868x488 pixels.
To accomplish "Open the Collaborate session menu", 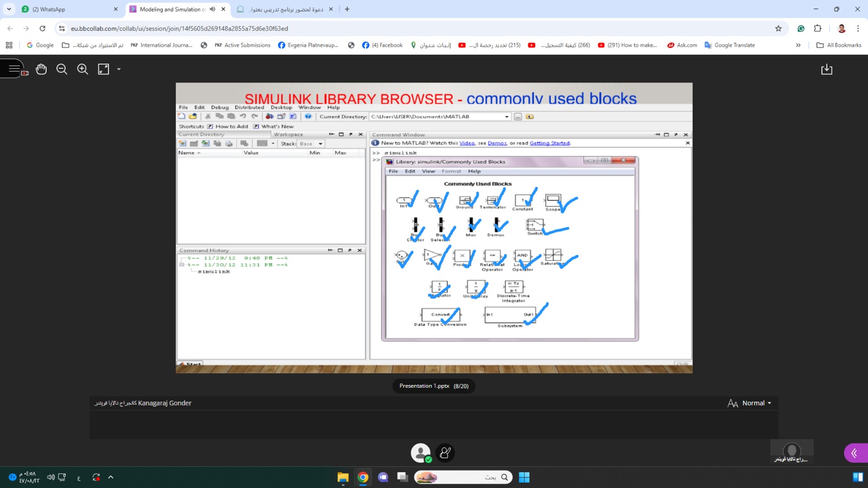I will pos(14,69).
